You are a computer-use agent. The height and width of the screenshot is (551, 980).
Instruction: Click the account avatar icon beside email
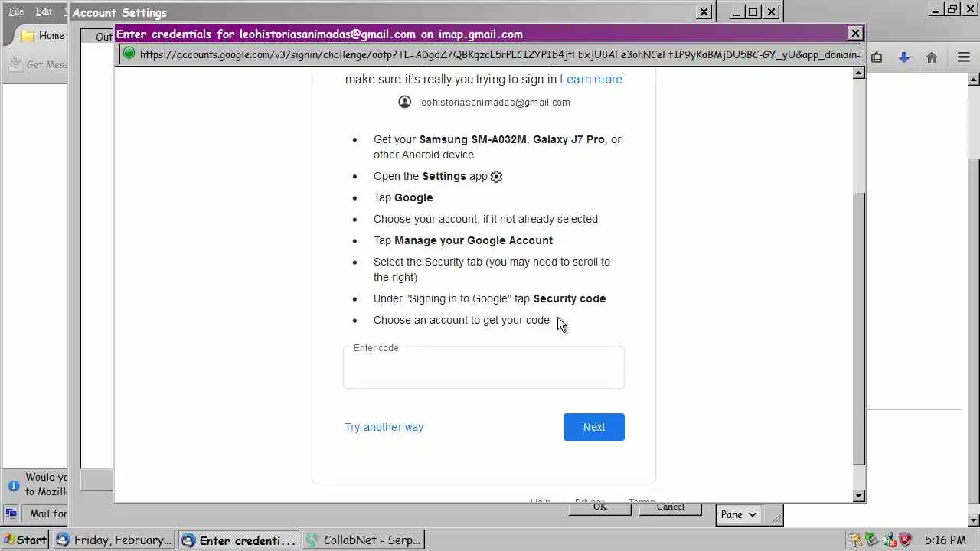[405, 102]
